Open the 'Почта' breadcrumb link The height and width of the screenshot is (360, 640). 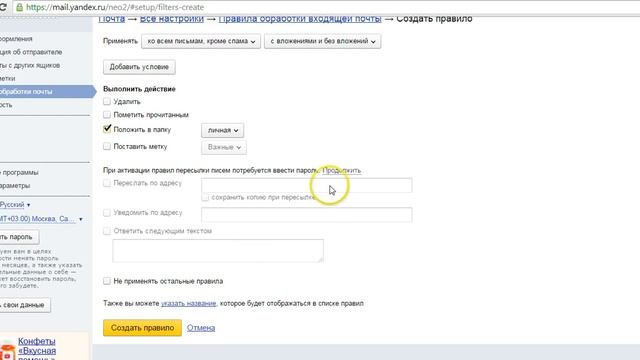click(111, 19)
